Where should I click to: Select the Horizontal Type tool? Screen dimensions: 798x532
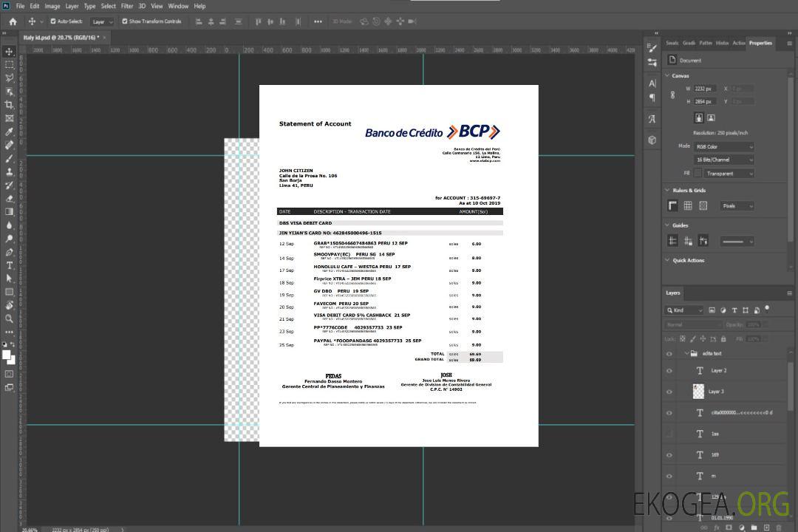pos(9,265)
